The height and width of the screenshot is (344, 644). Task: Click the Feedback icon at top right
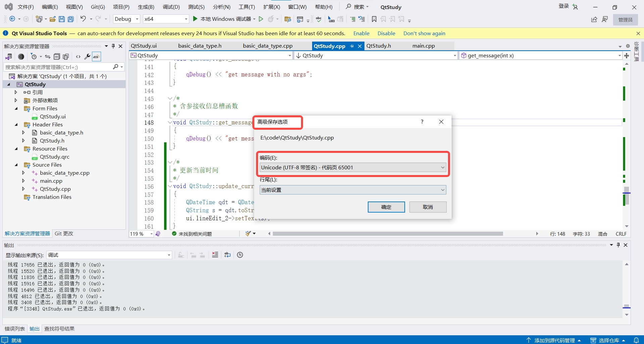pyautogui.click(x=605, y=19)
